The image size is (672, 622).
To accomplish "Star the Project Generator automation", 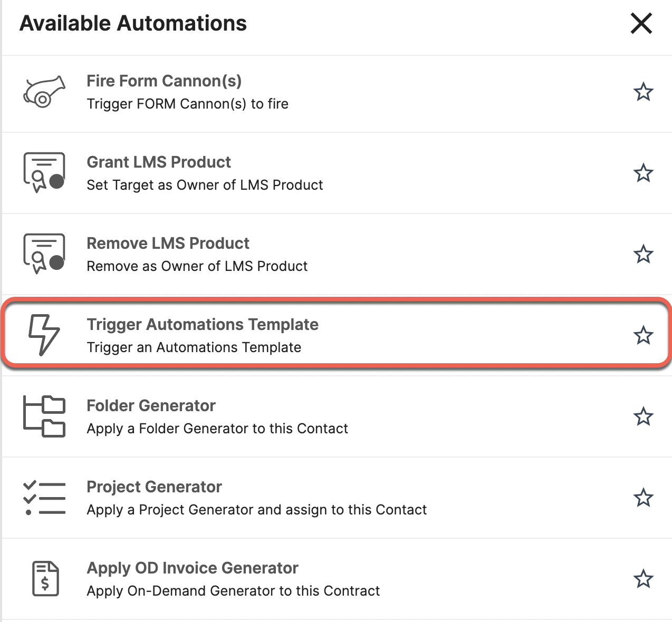I will click(643, 498).
